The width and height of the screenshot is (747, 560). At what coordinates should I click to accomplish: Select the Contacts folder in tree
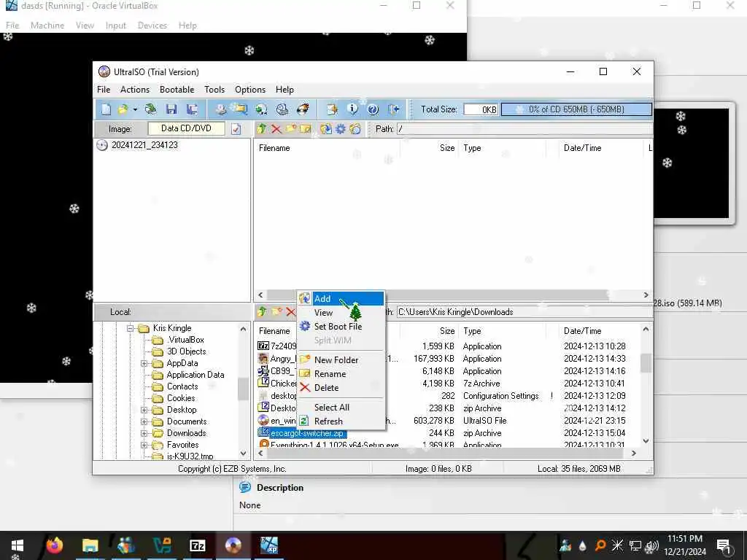(182, 386)
